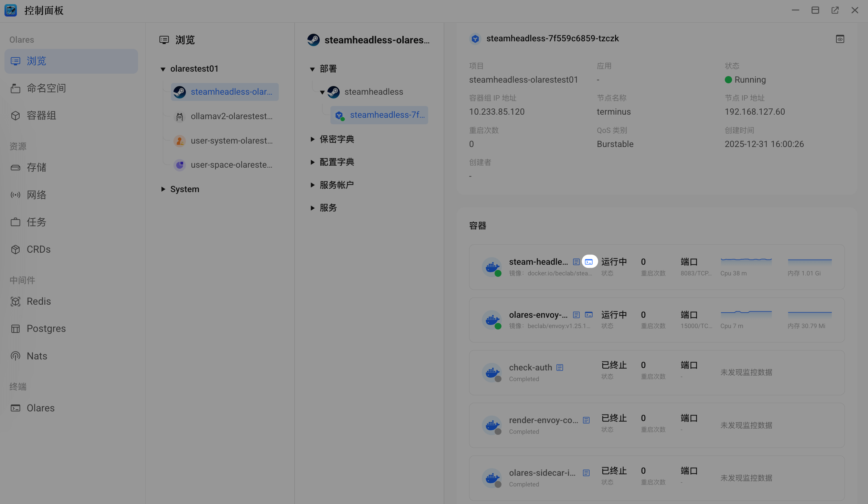
Task: Expand the System tree node
Action: pyautogui.click(x=163, y=189)
